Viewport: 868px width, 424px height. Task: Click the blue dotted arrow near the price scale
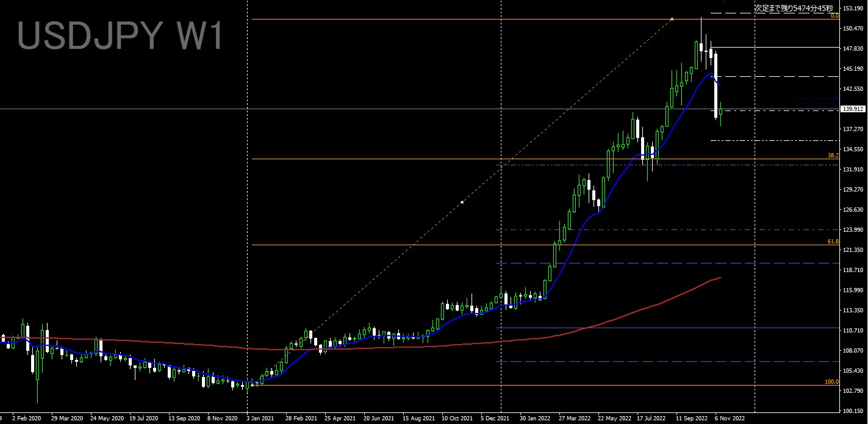point(817,98)
